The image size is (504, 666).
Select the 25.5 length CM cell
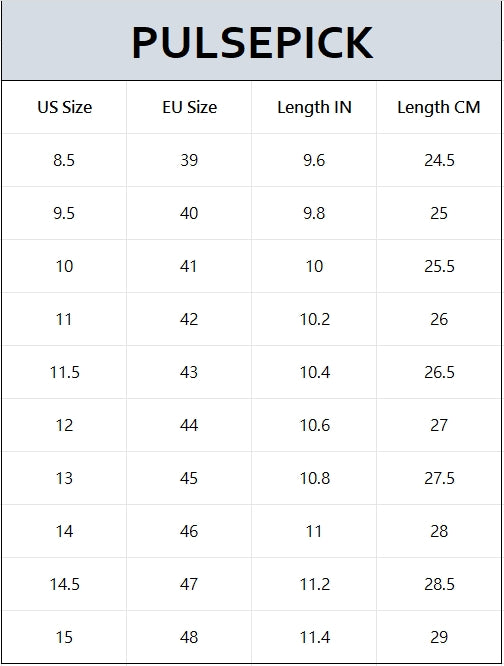[439, 266]
